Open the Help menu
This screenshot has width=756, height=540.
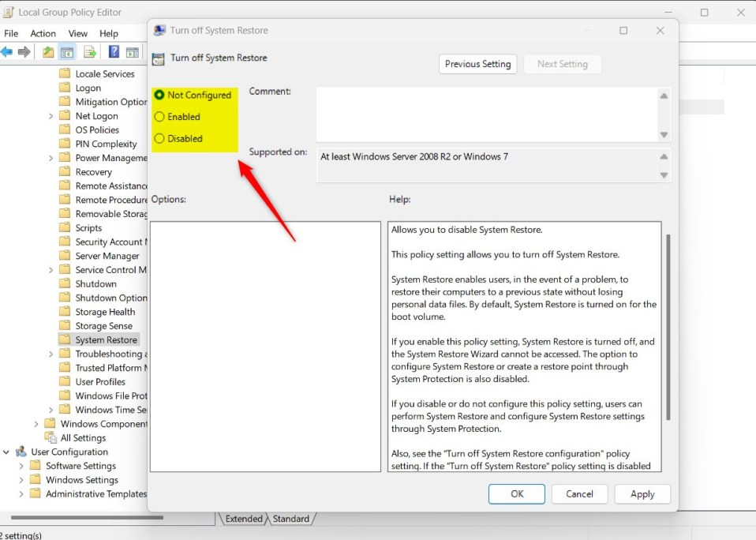pyautogui.click(x=108, y=33)
